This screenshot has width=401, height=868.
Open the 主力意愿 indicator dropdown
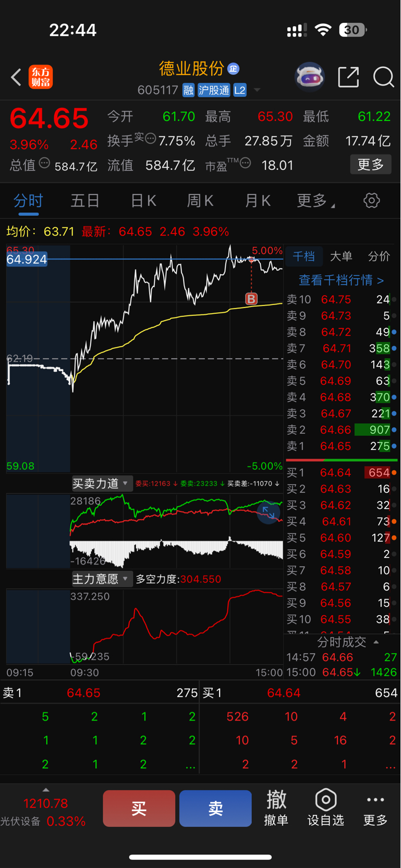coord(102,579)
